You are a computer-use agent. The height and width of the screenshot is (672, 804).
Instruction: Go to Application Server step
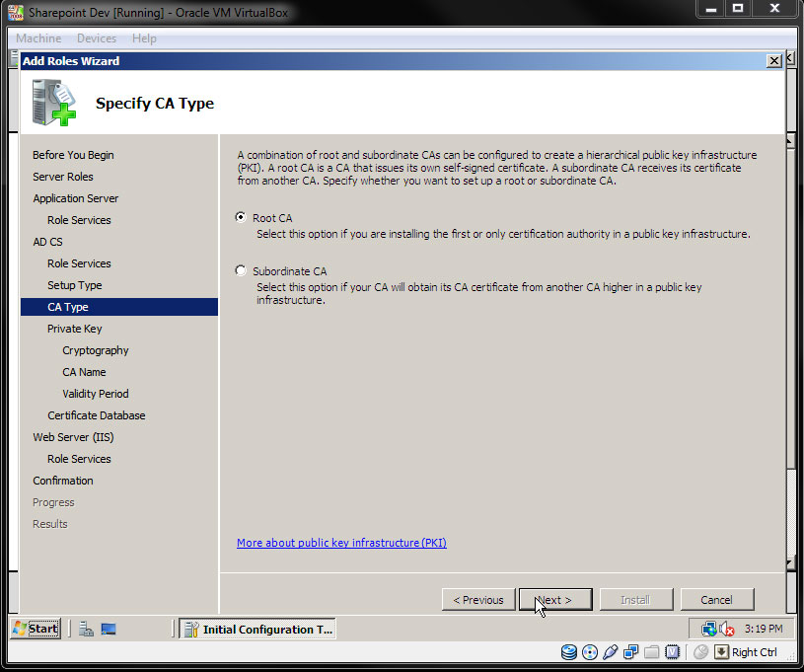76,198
